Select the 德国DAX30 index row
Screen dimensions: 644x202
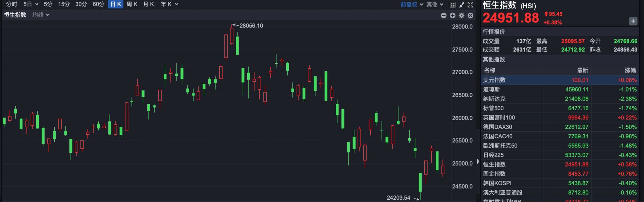pyautogui.click(x=560, y=127)
